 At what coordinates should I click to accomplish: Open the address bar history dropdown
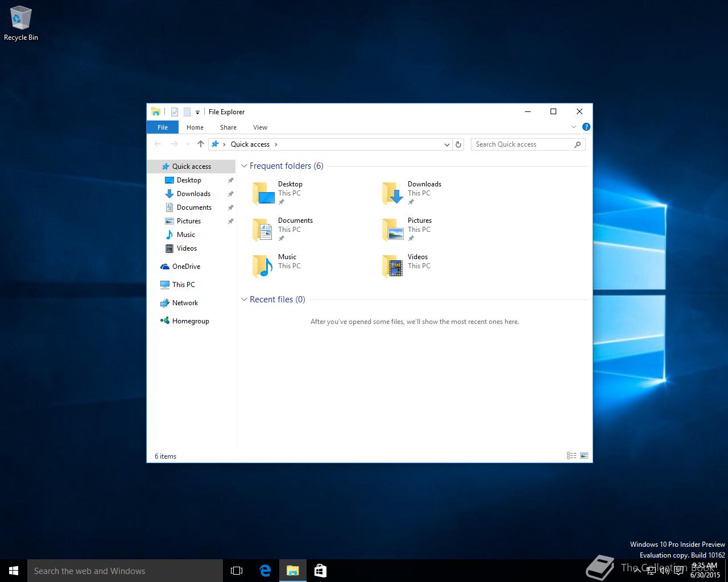pyautogui.click(x=446, y=144)
